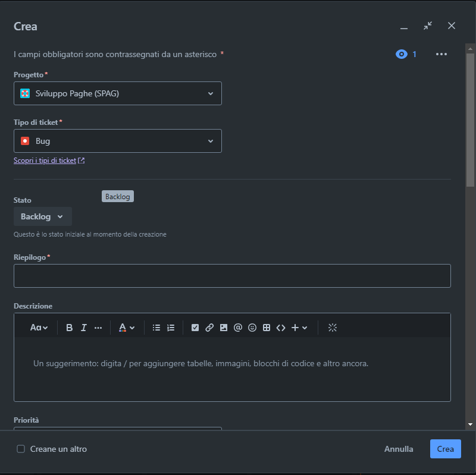Viewport: 476px width, 475px height.
Task: Click the Riepilogo input field
Action: [x=232, y=276]
